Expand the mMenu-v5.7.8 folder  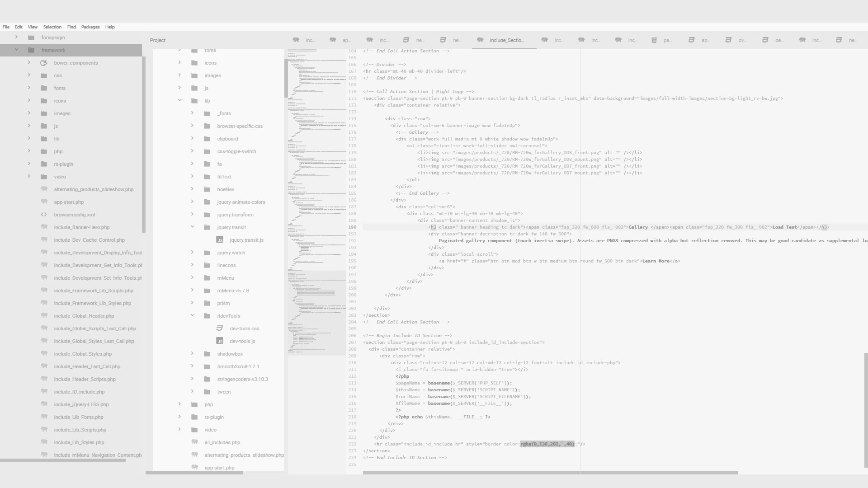pyautogui.click(x=192, y=290)
